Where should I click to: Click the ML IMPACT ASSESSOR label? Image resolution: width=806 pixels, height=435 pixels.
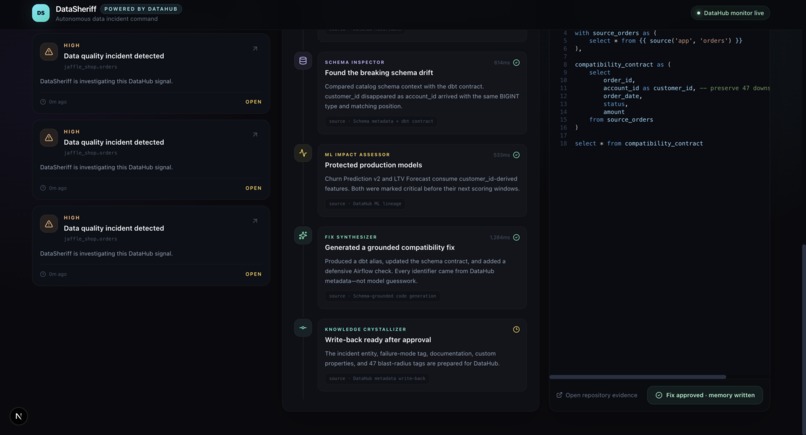pyautogui.click(x=357, y=155)
